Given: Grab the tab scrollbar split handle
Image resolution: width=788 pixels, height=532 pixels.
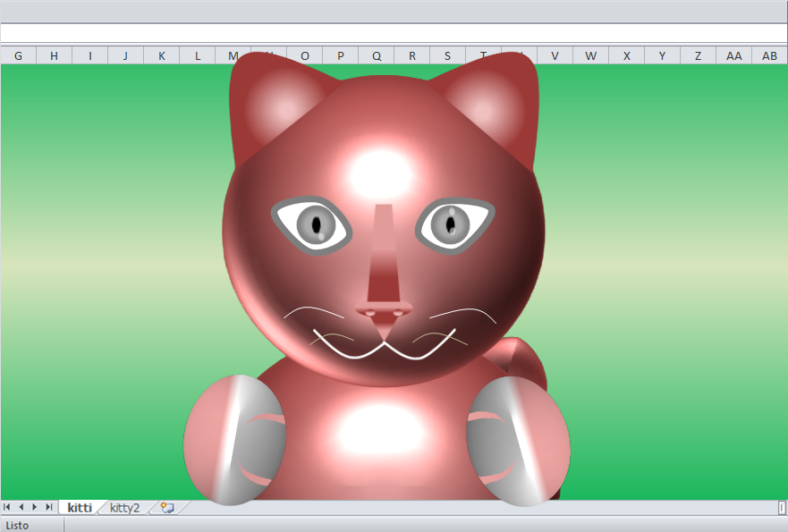Looking at the screenshot, I should click(x=782, y=507).
